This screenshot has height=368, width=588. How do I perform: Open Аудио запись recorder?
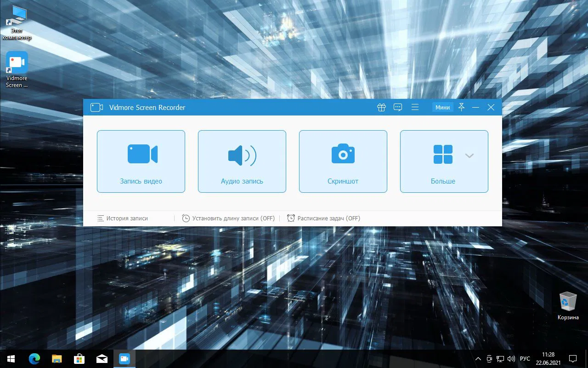pyautogui.click(x=242, y=161)
